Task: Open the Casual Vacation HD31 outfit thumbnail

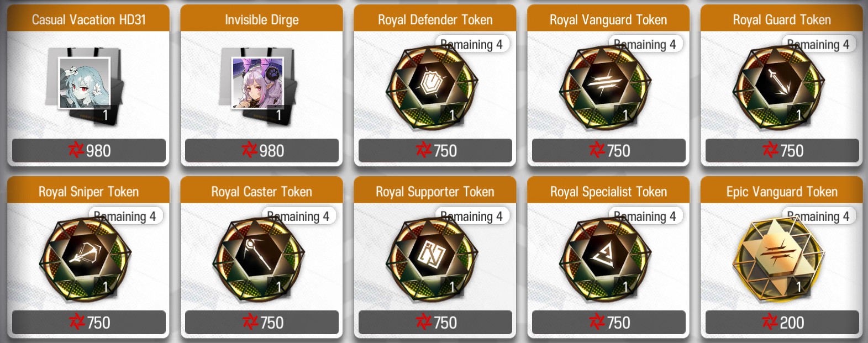Action: 85,84
